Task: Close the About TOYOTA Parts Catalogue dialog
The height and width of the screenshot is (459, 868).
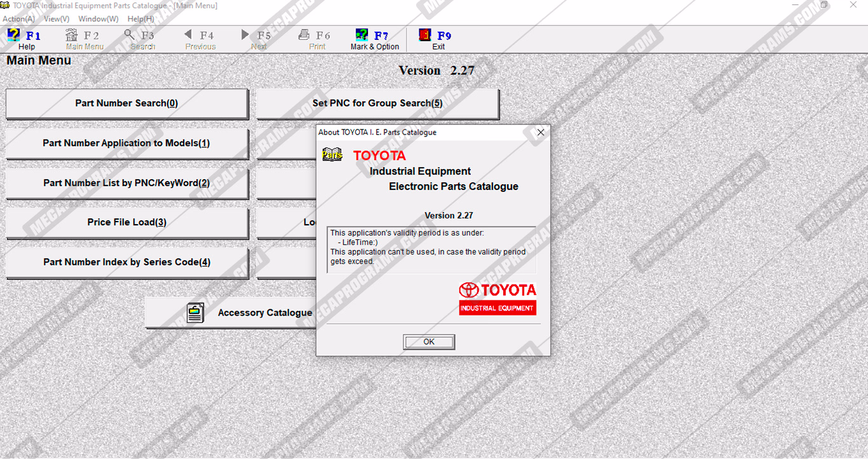Action: click(x=541, y=133)
